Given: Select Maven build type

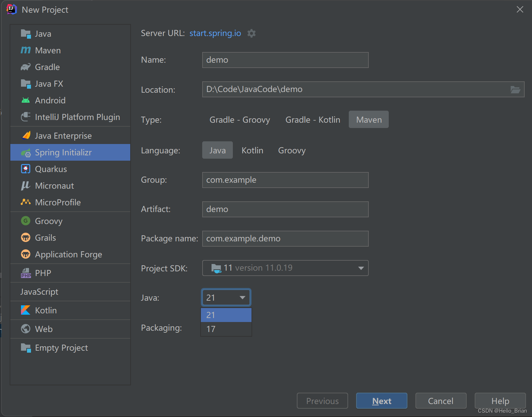Looking at the screenshot, I should tap(369, 120).
